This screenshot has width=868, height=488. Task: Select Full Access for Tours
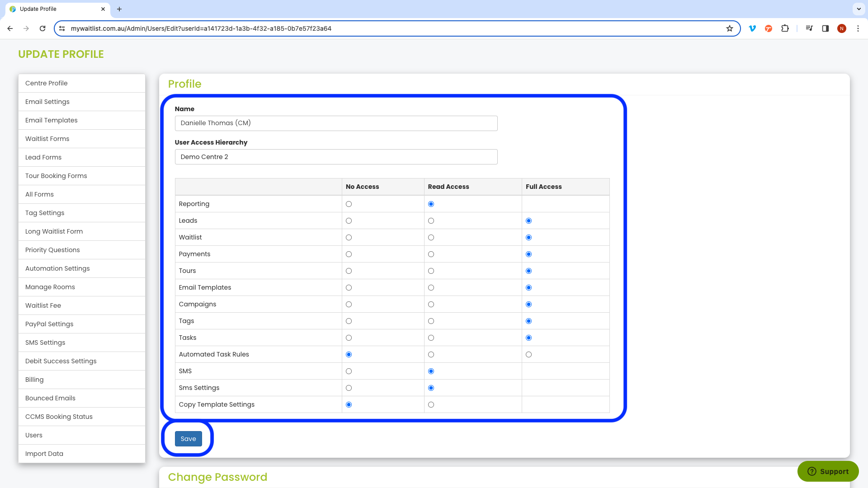pos(528,271)
